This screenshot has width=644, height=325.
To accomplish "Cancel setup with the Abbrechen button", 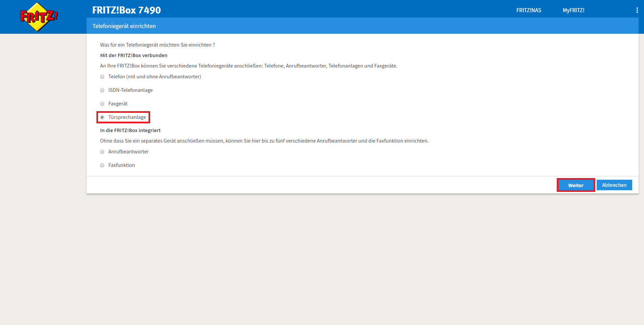I will 614,185.
